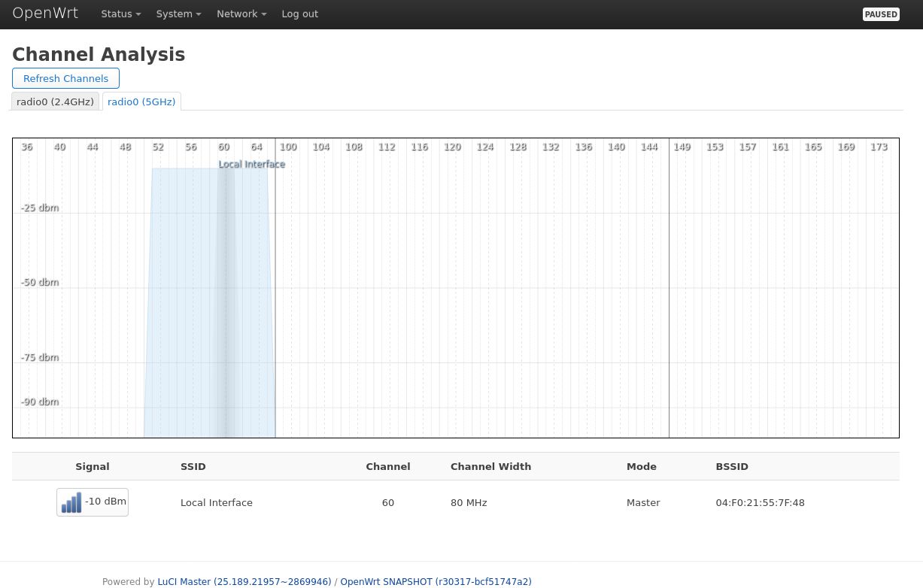Screen dimensions: 923x588
Task: Open the LuCI Master footer link
Action: tap(244, 581)
